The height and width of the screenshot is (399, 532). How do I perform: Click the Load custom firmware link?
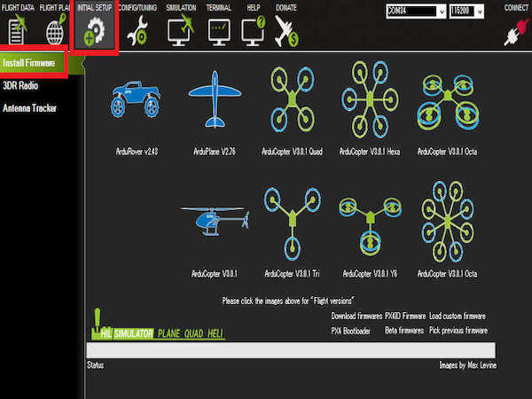pos(458,316)
